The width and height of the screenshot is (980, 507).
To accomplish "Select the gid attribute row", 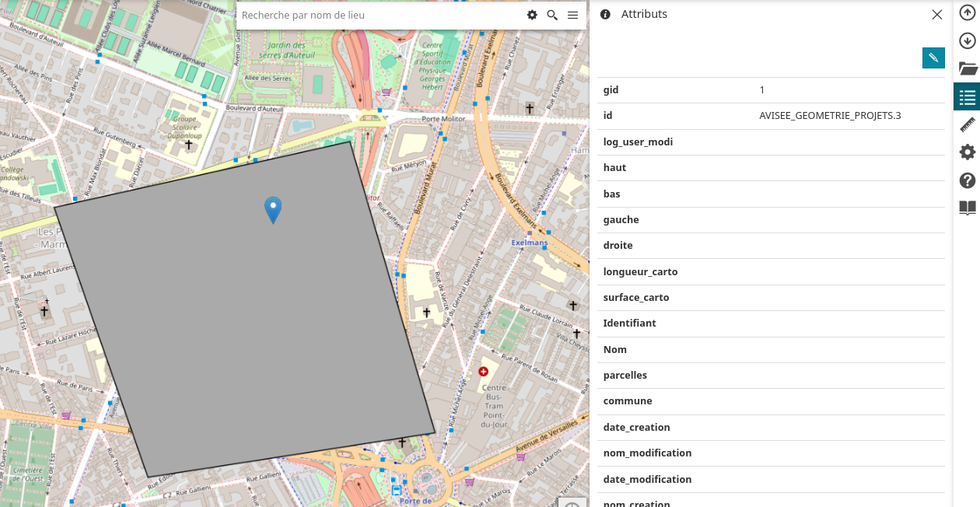I will (771, 90).
